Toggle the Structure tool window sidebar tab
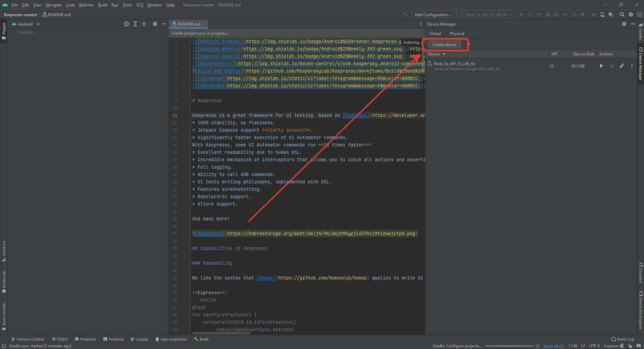Screen dimensions: 644x349 coord(4,251)
